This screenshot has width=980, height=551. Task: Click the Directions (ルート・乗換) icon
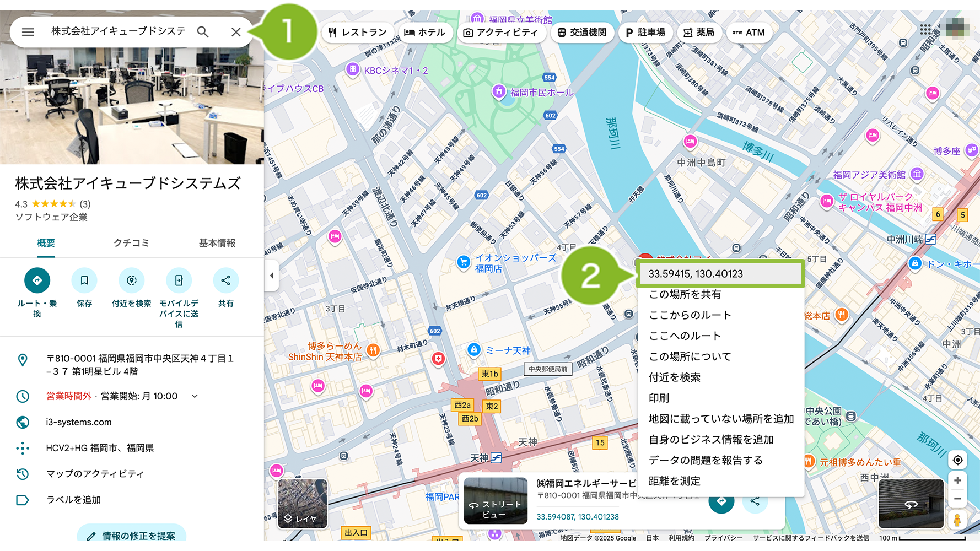point(37,280)
